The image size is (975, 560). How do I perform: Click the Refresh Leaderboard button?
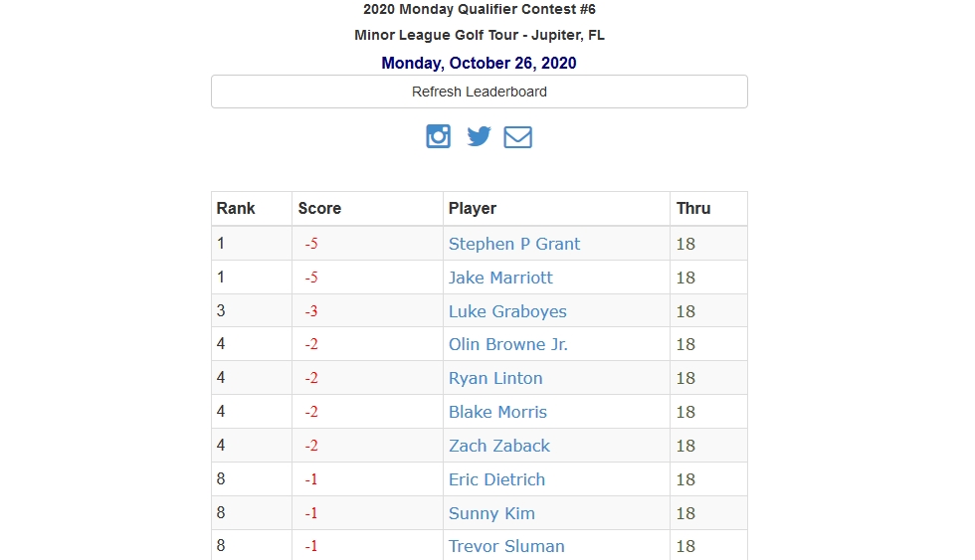click(x=480, y=92)
